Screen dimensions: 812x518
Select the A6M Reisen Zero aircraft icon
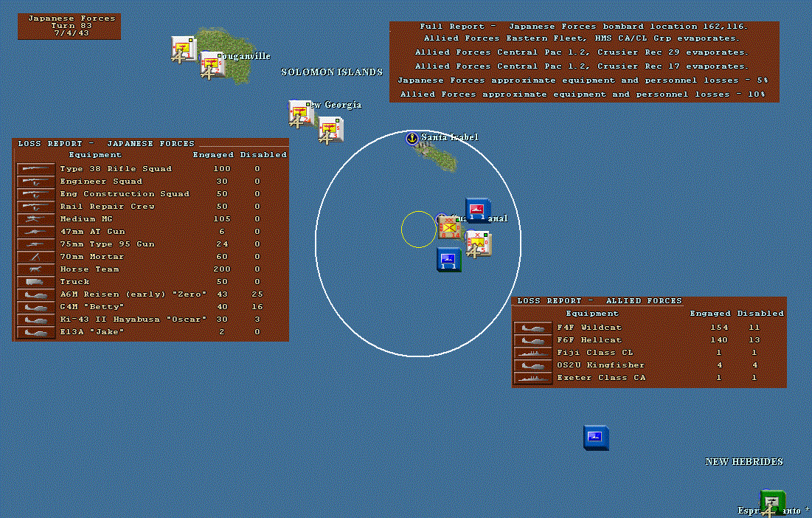coord(35,294)
